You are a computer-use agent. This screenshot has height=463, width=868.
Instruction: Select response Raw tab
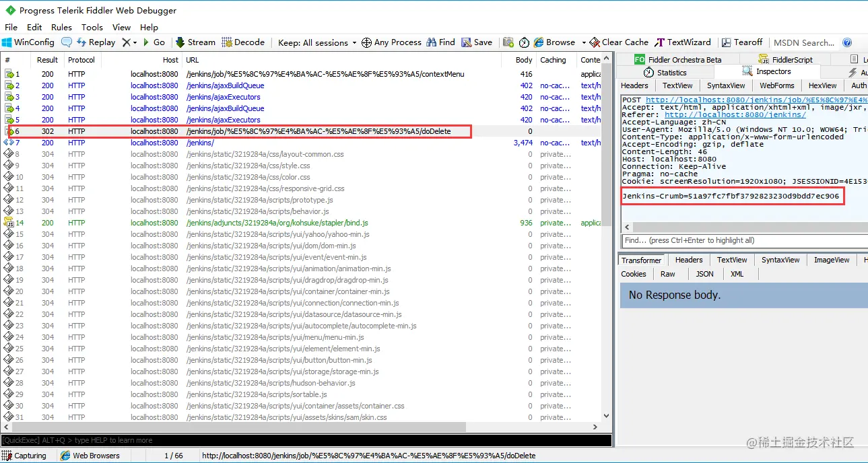pos(668,274)
